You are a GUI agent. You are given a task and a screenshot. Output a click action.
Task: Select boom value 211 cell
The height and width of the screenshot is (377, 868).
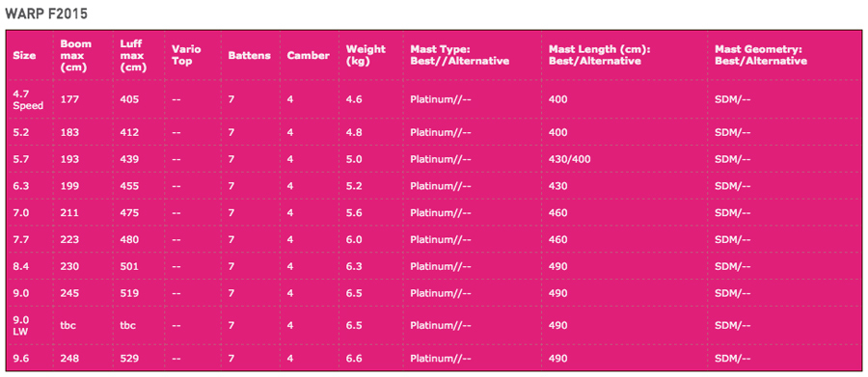(x=68, y=212)
